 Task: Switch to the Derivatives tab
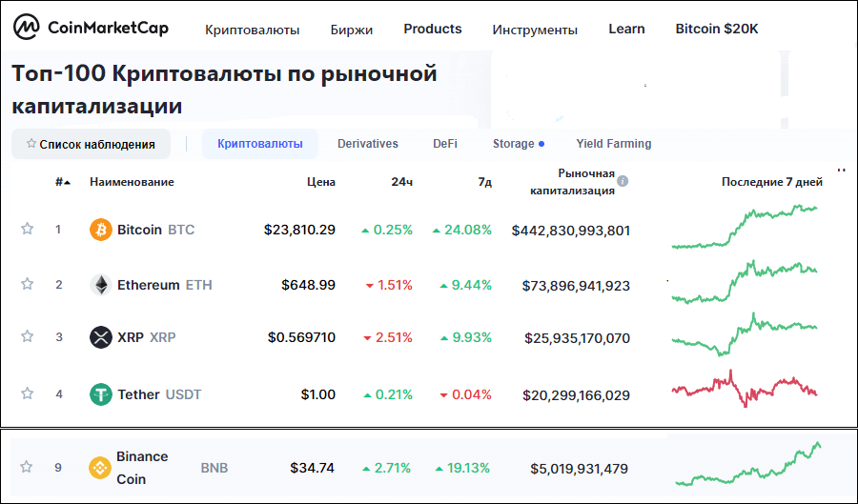368,144
